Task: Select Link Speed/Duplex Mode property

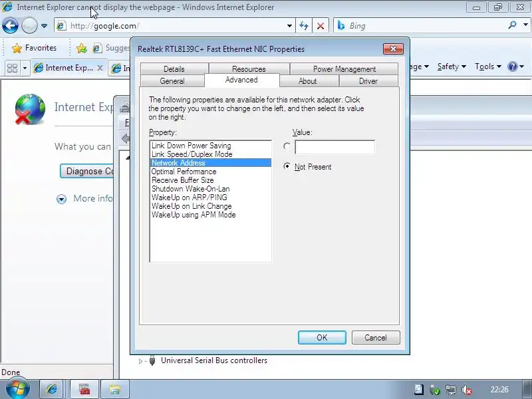Action: pyautogui.click(x=210, y=154)
